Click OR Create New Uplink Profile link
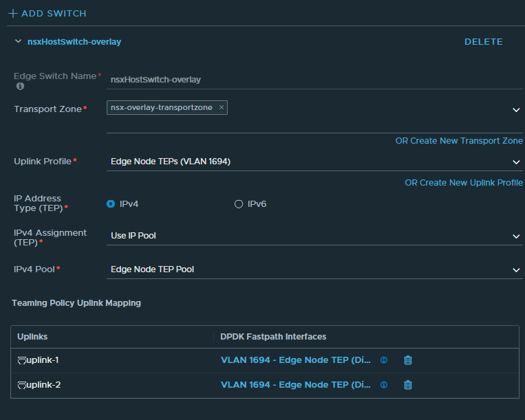Screen dimensions: 525x420 tap(463, 183)
